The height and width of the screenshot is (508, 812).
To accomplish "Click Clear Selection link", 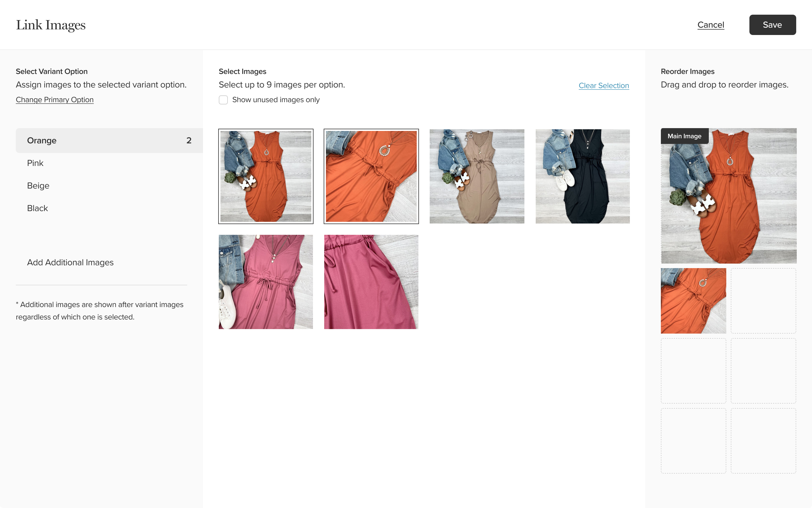I will point(604,85).
